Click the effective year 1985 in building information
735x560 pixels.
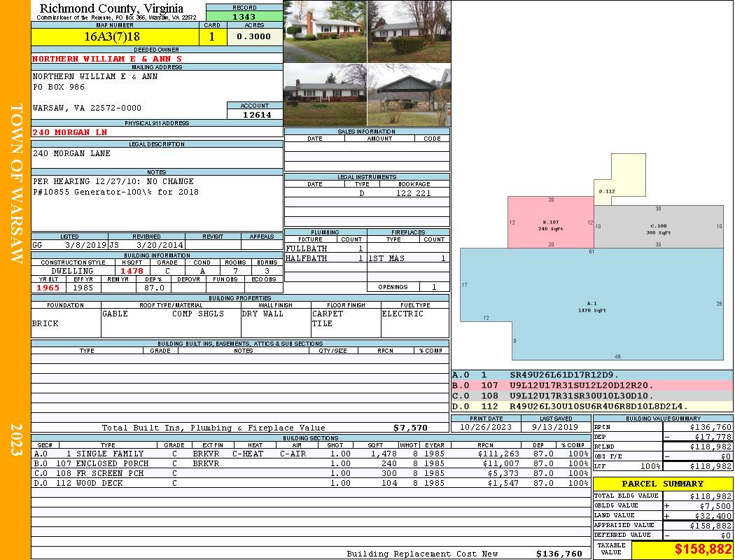click(83, 288)
